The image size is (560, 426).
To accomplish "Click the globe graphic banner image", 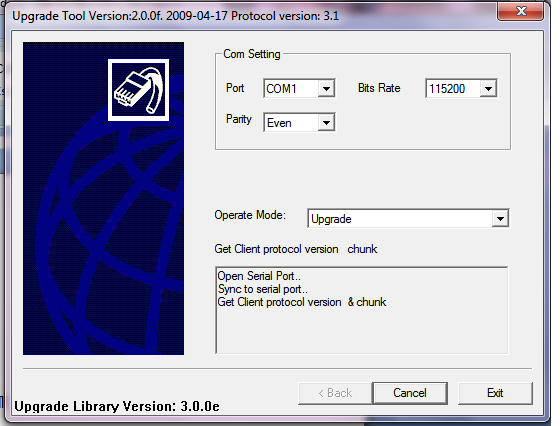I will (x=104, y=199).
